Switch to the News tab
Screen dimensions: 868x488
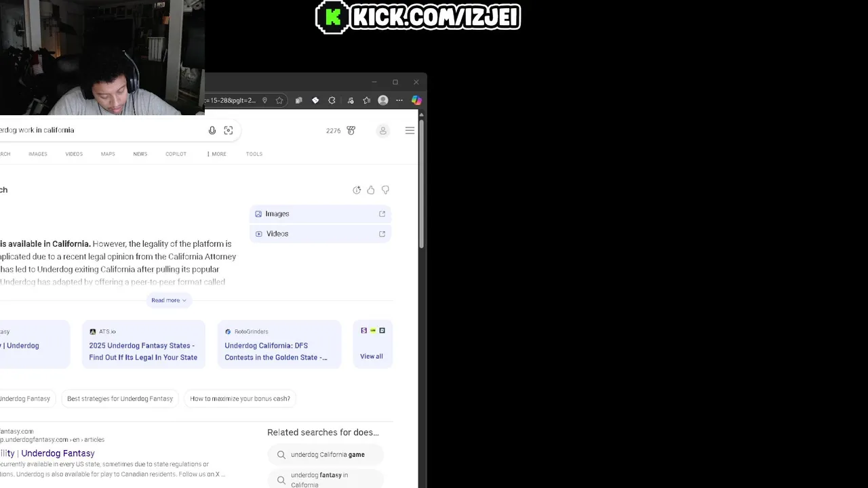140,154
